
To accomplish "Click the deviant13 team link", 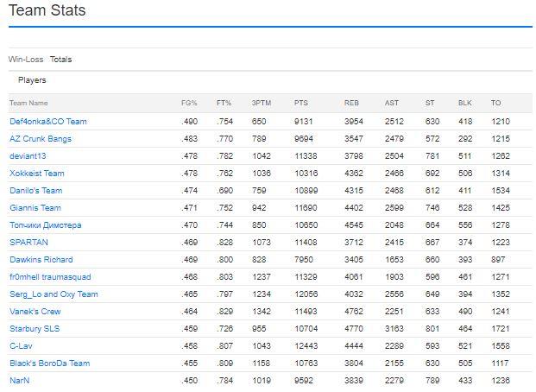I will [x=28, y=156].
